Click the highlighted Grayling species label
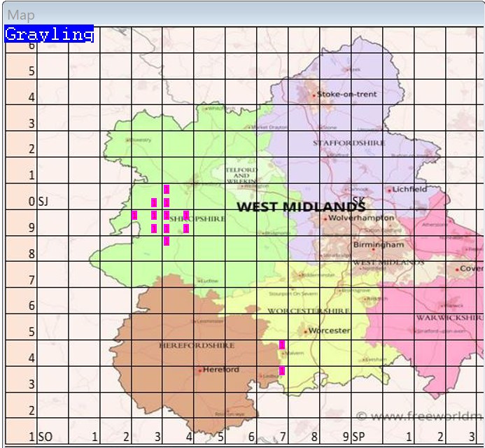 coord(49,34)
